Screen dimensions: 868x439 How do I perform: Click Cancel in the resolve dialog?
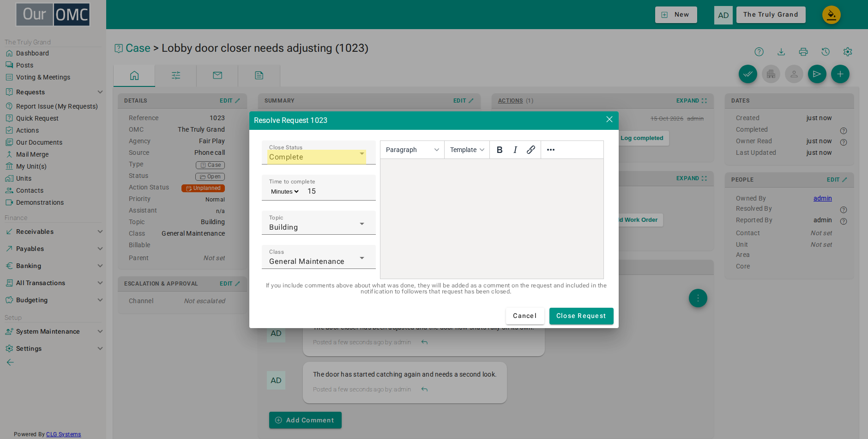(525, 316)
